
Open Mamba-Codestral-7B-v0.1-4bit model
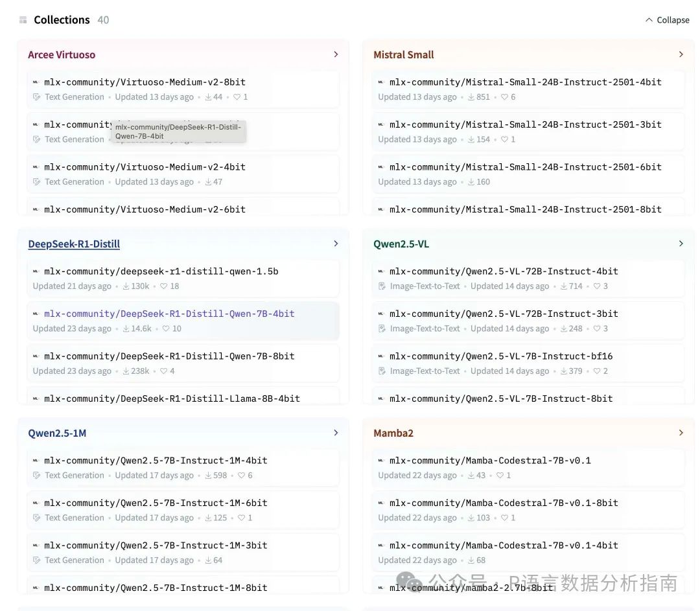tap(528, 553)
